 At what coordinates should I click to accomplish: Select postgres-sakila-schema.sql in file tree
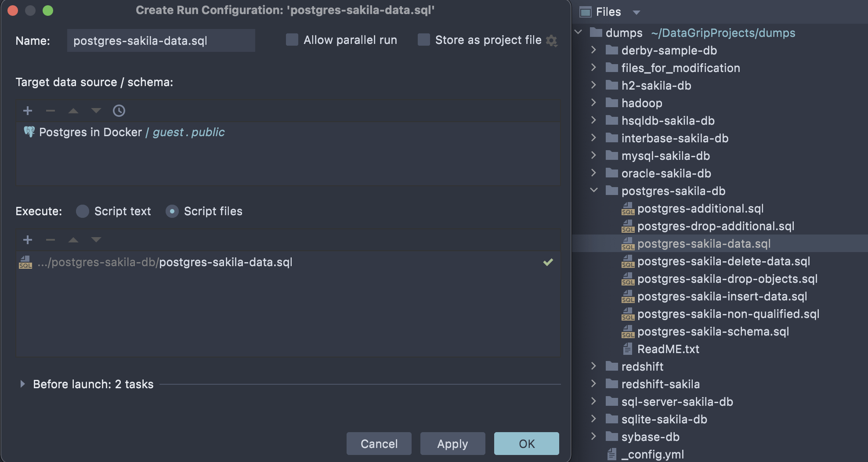pos(712,332)
